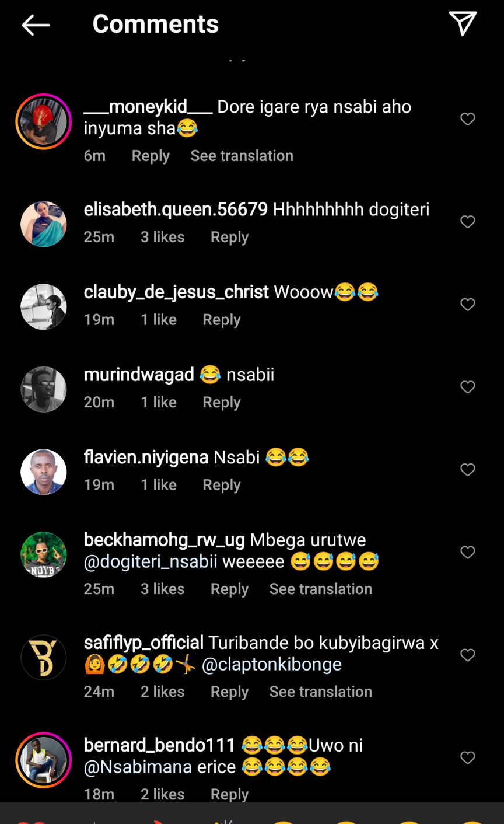Image resolution: width=504 pixels, height=824 pixels.
Task: Like bernard_bendo111's comment
Action: click(x=468, y=758)
